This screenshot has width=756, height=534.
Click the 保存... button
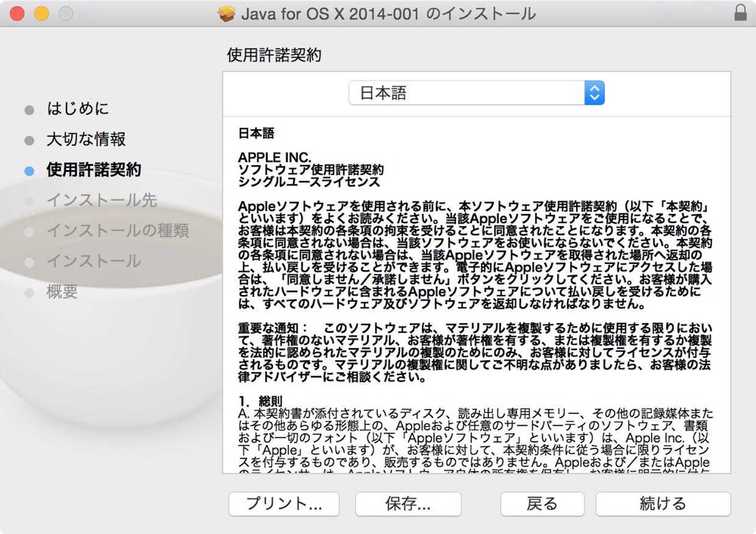click(x=408, y=504)
